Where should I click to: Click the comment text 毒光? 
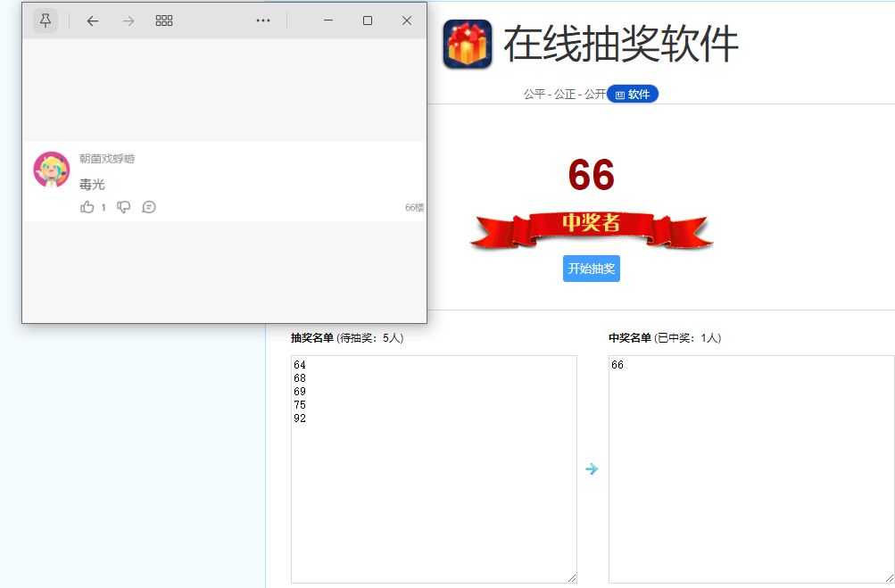(x=92, y=185)
